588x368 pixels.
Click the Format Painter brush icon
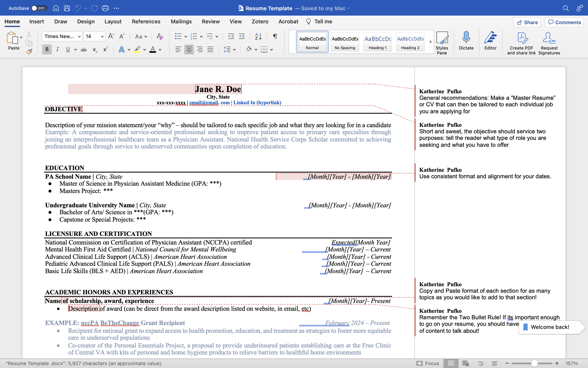coord(29,51)
